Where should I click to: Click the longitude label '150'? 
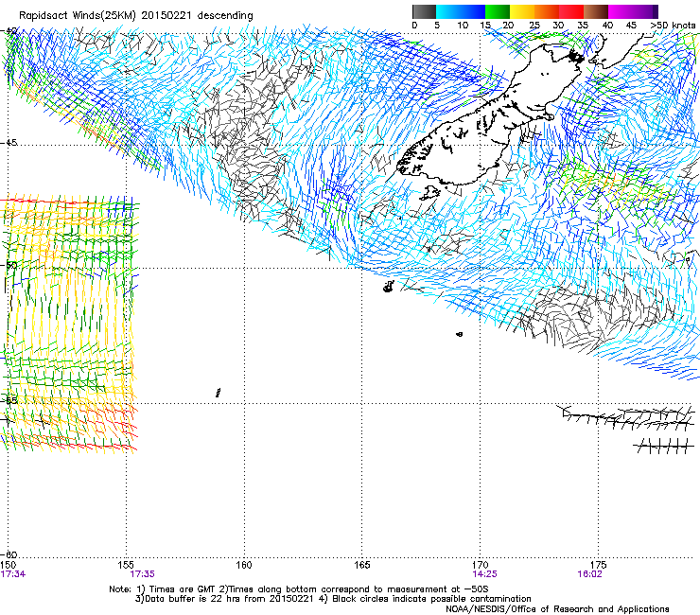click(x=9, y=565)
